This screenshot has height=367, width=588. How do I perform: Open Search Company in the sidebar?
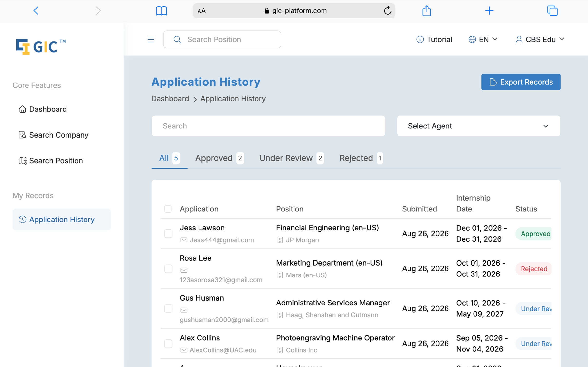point(62,135)
